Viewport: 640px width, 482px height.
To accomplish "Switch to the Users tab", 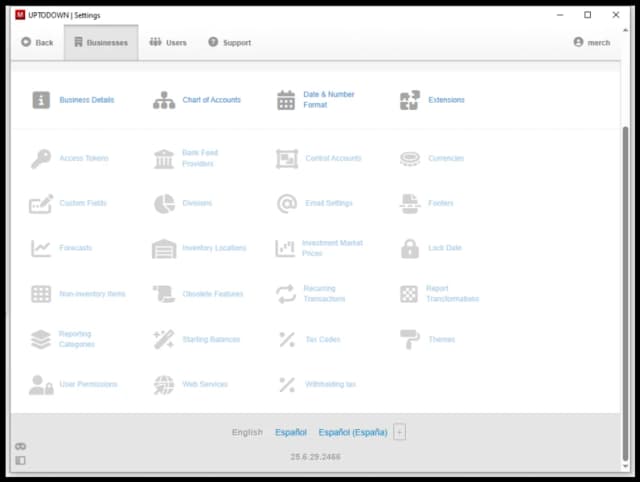I will point(168,42).
